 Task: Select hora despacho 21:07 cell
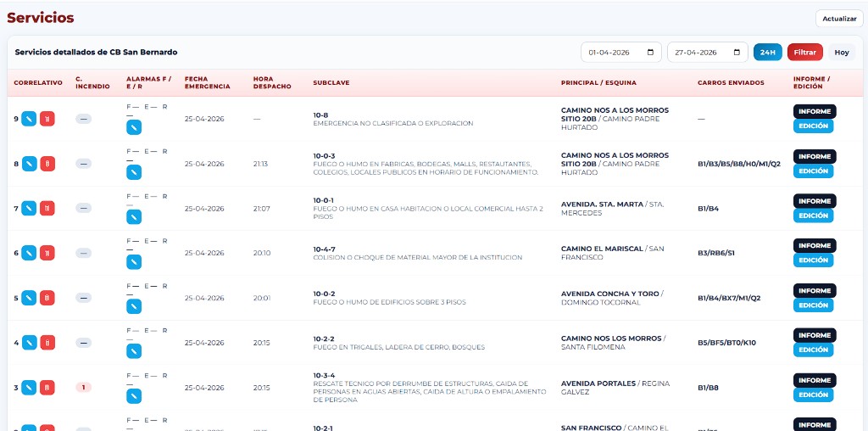(x=261, y=209)
